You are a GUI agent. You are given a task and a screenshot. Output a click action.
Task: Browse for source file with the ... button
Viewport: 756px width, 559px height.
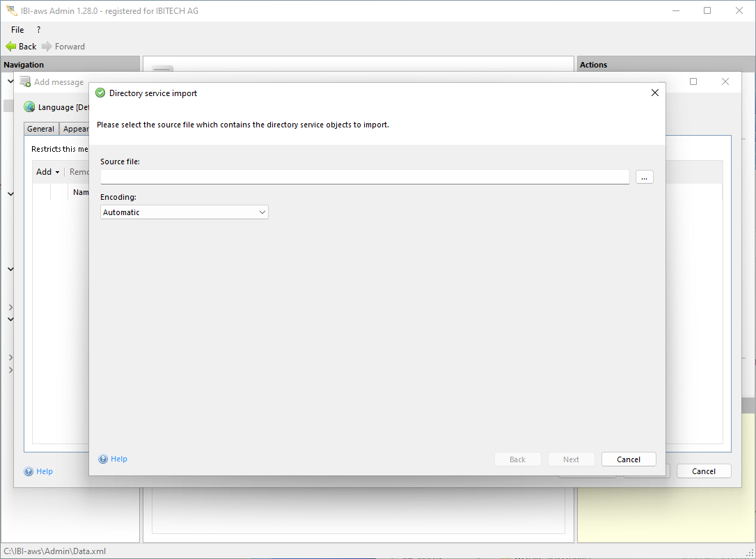pos(644,178)
